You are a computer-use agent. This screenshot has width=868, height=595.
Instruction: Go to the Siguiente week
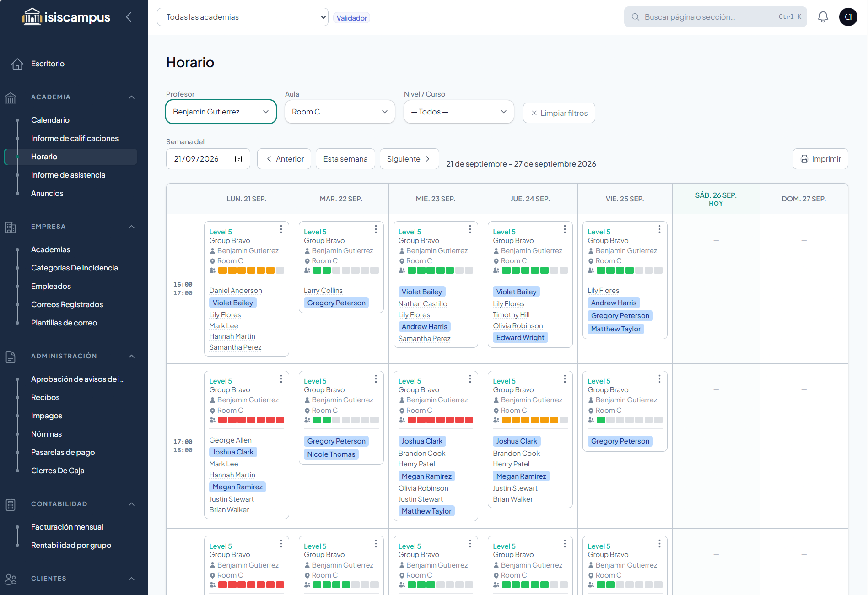pyautogui.click(x=409, y=159)
